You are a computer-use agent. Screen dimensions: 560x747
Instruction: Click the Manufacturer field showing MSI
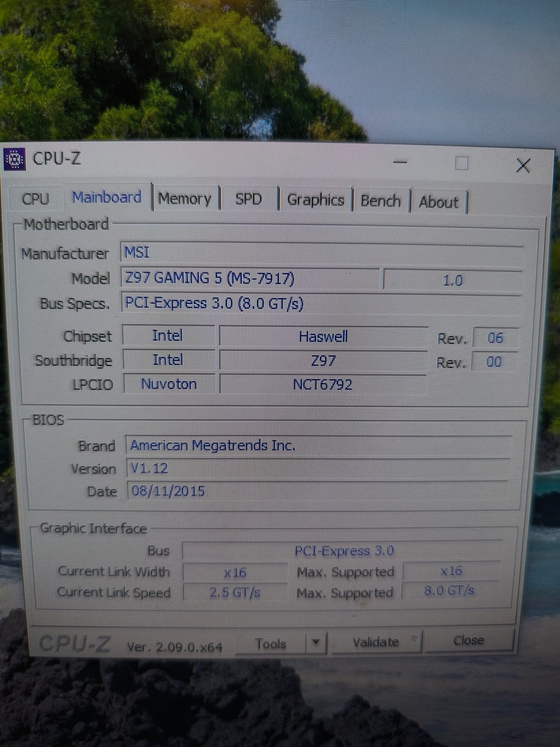pyautogui.click(x=322, y=253)
